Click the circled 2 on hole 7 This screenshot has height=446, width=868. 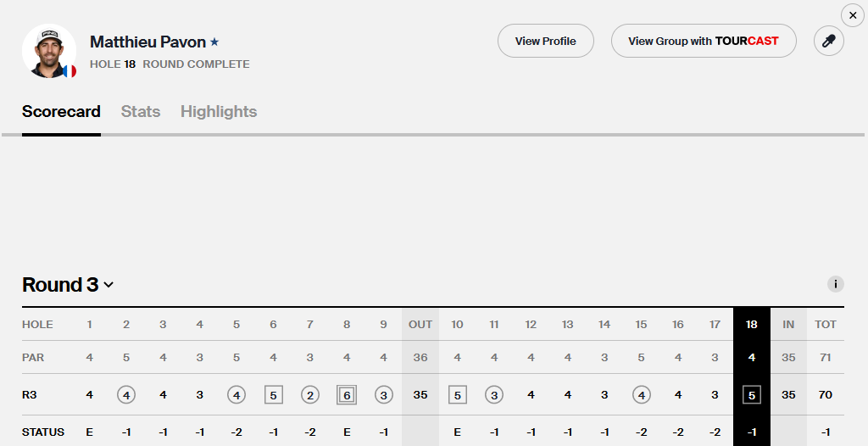pyautogui.click(x=310, y=394)
